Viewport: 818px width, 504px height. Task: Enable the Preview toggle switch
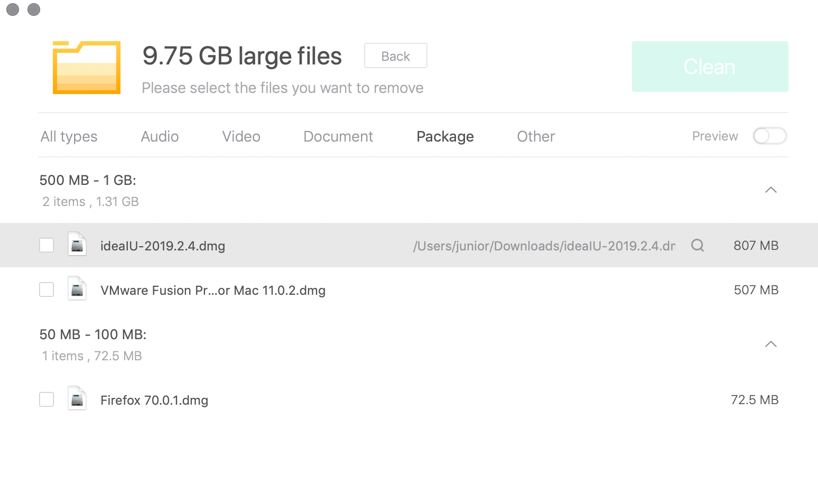pos(770,136)
